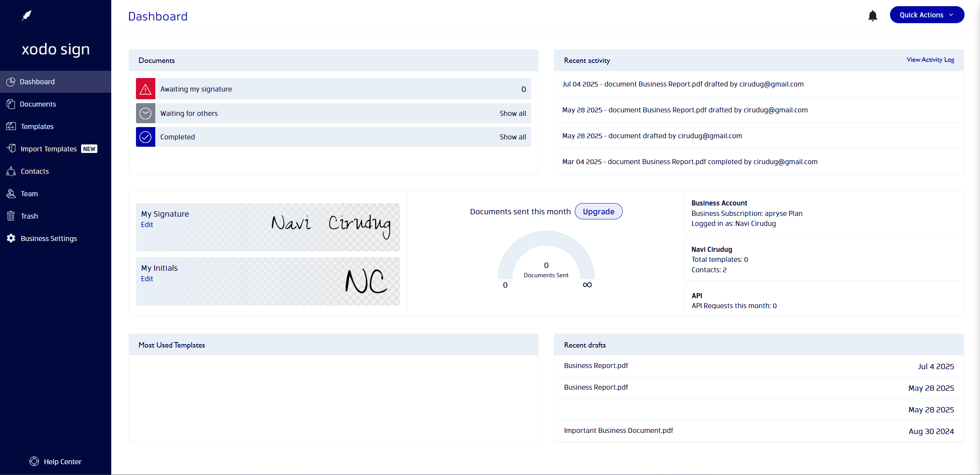Open the Quick Actions dropdown
Screen dimensions: 980x475
927,15
